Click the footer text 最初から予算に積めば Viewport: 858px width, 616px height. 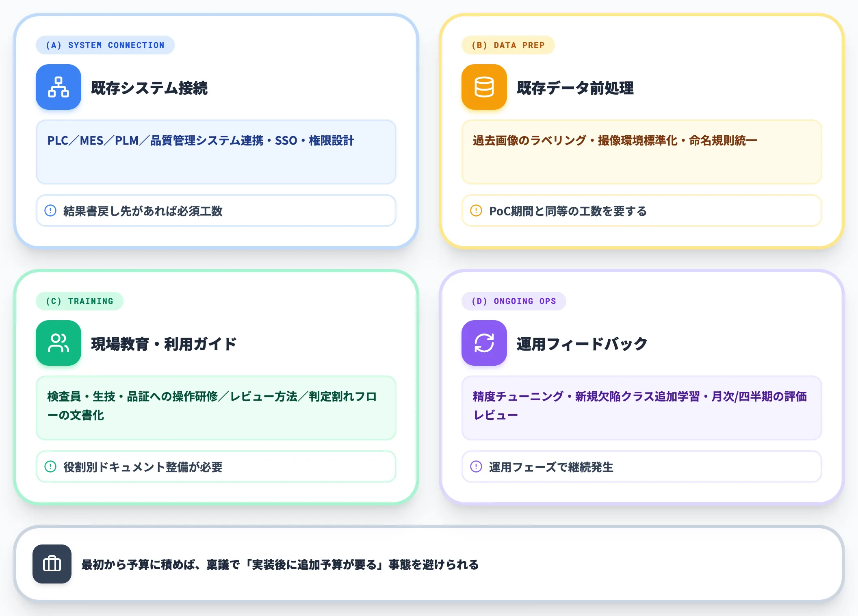280,564
